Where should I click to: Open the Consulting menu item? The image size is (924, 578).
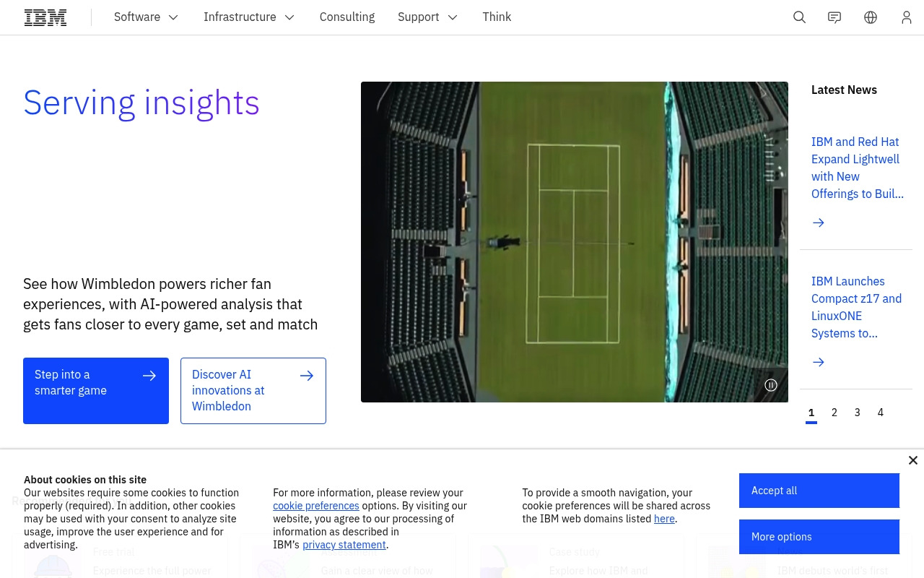[347, 17]
